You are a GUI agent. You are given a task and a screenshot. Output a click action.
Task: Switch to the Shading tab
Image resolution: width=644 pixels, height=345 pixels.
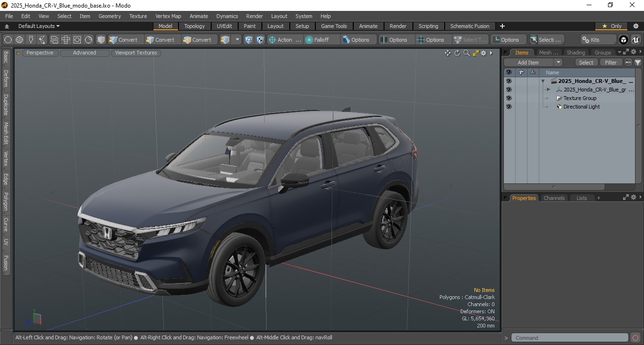(576, 53)
